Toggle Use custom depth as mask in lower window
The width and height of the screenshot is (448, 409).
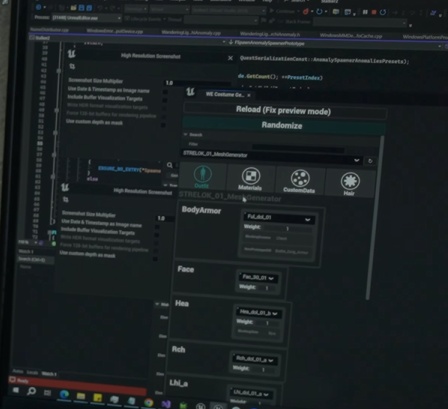click(155, 259)
